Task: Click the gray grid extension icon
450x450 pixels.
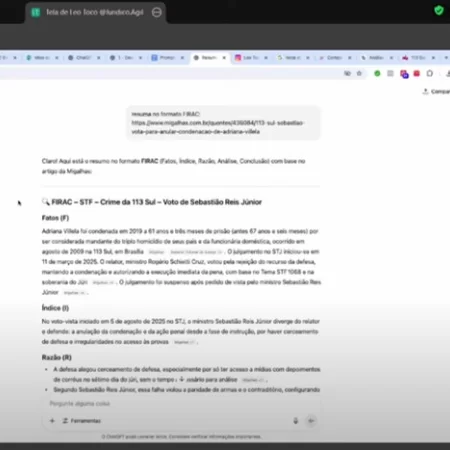Action: tap(390, 73)
